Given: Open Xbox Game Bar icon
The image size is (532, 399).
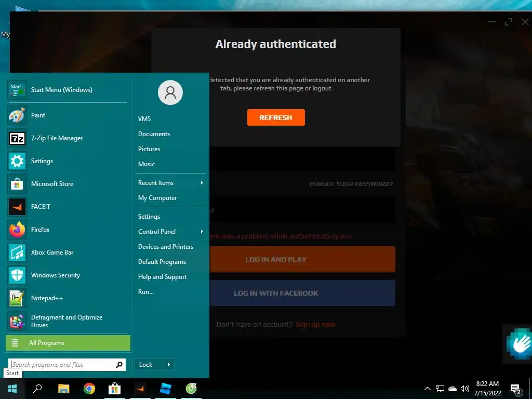Looking at the screenshot, I should click(x=17, y=252).
